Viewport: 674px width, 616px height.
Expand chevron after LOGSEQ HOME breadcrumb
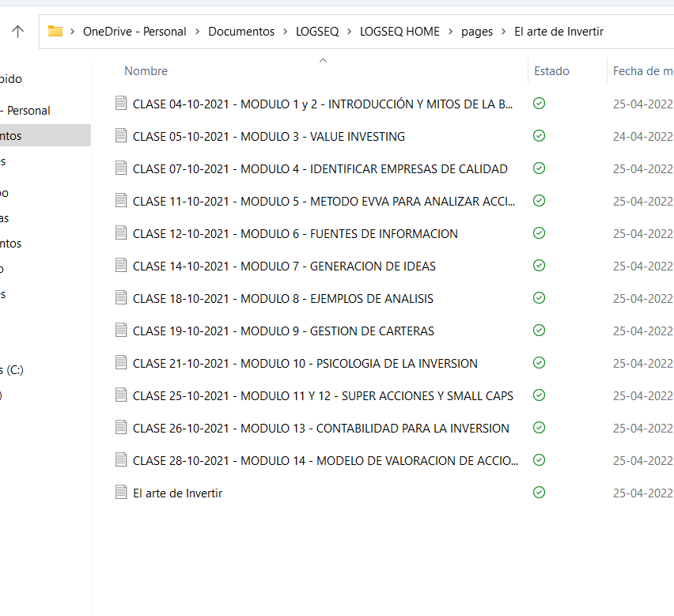(x=450, y=32)
